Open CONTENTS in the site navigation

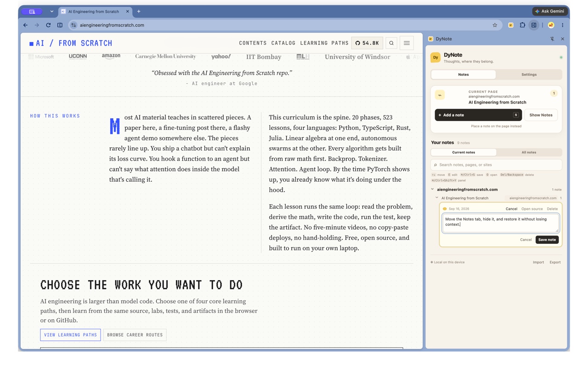pos(253,43)
